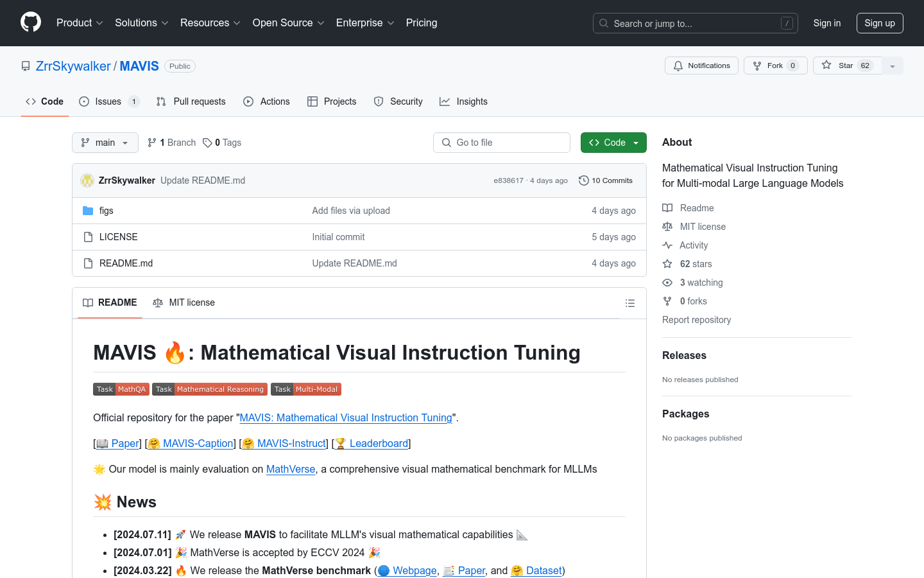The image size is (924, 578).
Task: Open the 'Add files via upload' commit message
Action: (x=351, y=211)
